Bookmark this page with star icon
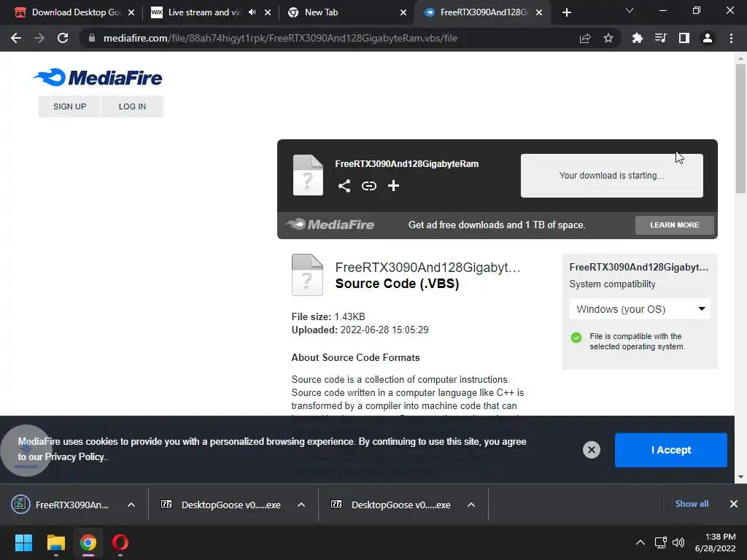747x560 pixels. (608, 38)
